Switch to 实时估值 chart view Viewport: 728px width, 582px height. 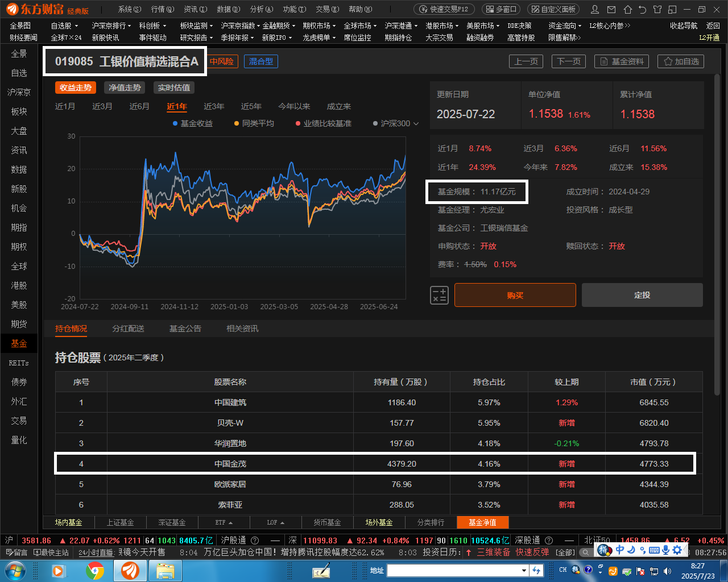click(174, 88)
